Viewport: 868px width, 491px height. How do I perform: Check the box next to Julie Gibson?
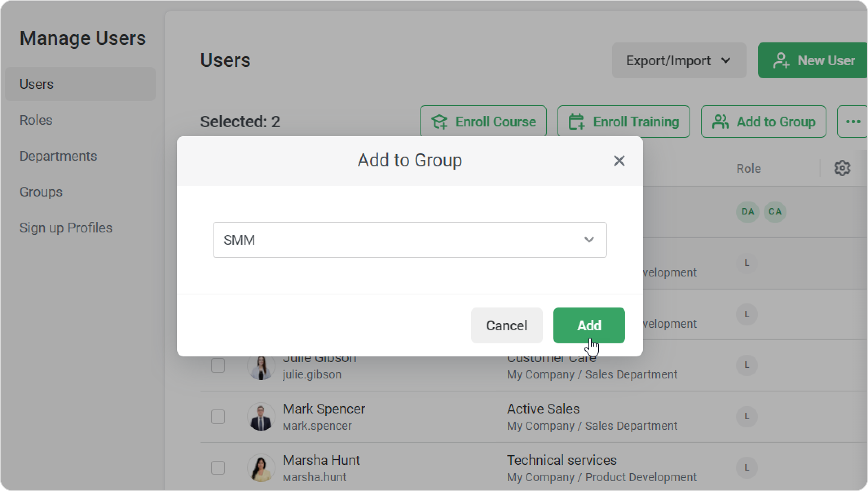point(218,365)
